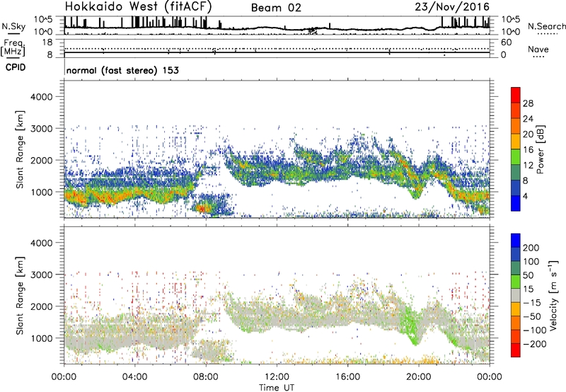This screenshot has height=392, width=566.
Task: Click the '4' label on Power colorbar
Action: (x=526, y=197)
